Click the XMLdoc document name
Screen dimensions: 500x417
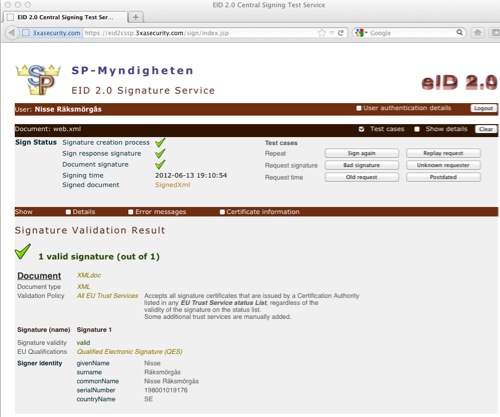pos(89,275)
